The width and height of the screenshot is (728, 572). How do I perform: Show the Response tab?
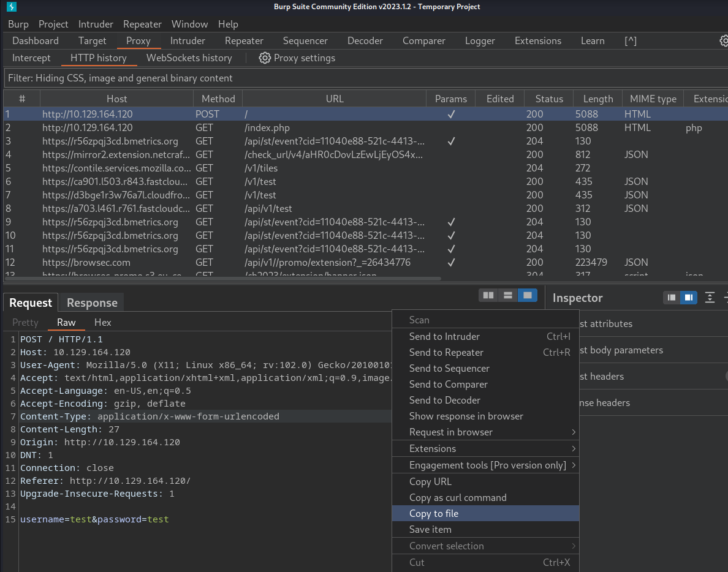pyautogui.click(x=92, y=303)
